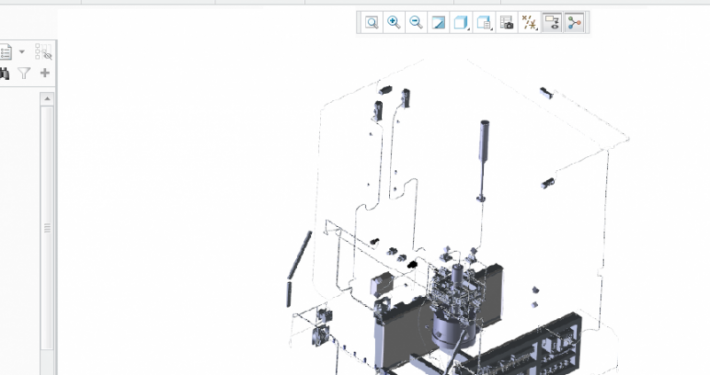This screenshot has height=375, width=710.
Task: Click the Refit zoom-to-fit icon
Action: pos(372,22)
